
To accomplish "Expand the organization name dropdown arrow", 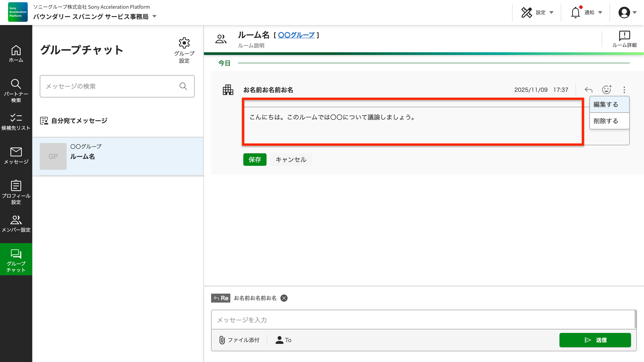I will click(x=154, y=17).
